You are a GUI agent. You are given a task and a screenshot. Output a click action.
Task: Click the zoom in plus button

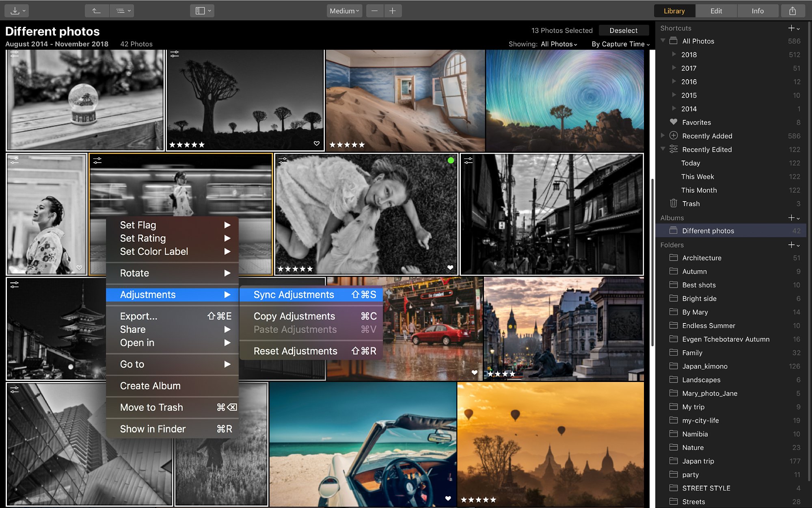[393, 11]
